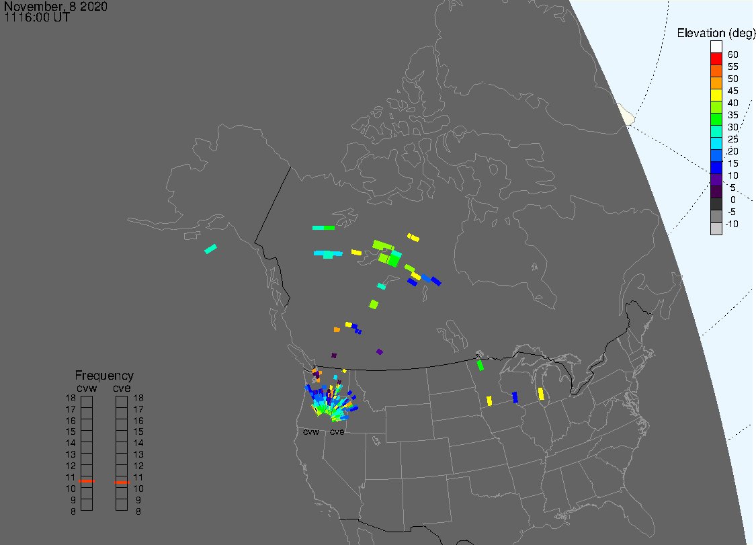This screenshot has width=756, height=545.
Task: Click the 'cve' radar site label on map
Action: (x=337, y=432)
